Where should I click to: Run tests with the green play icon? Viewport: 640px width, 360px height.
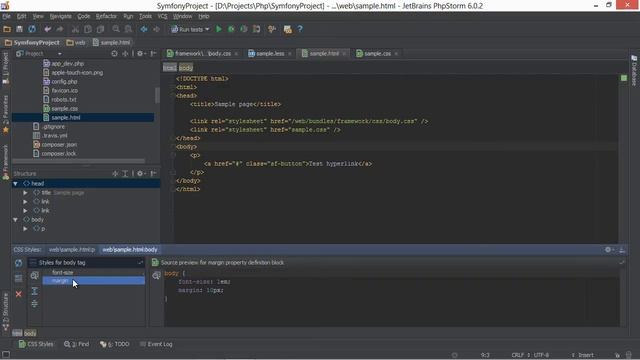click(x=219, y=29)
